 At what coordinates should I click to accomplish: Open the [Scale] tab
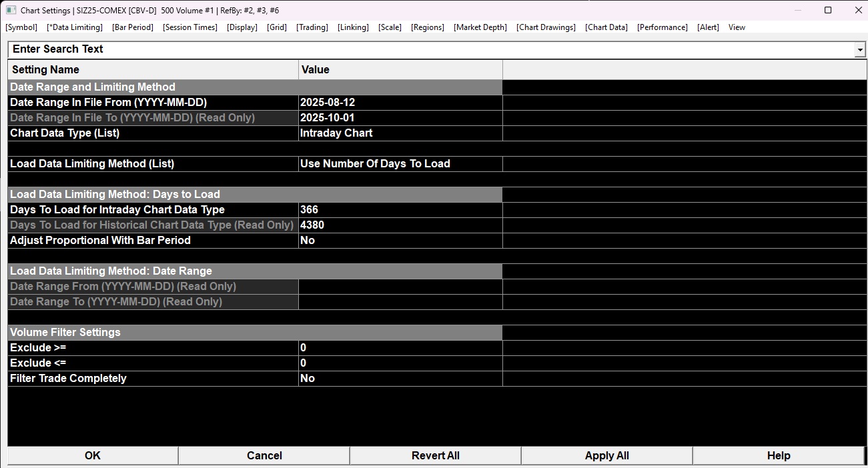[390, 27]
